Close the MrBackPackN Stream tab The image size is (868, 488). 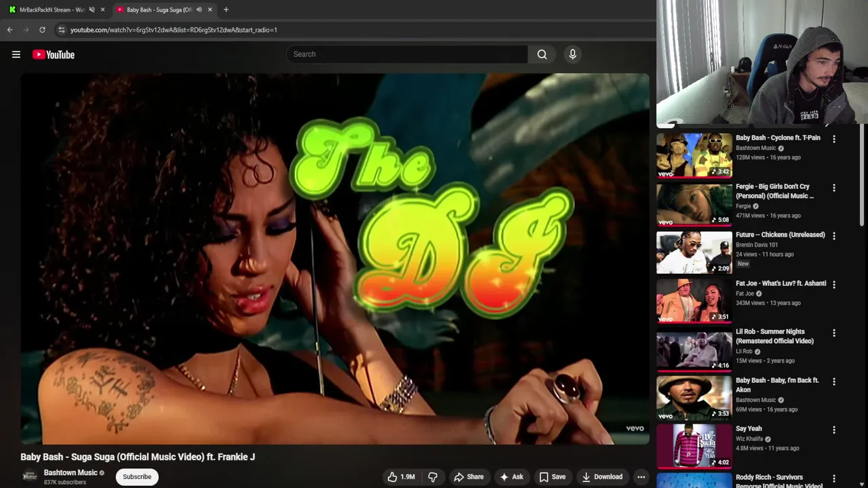102,9
